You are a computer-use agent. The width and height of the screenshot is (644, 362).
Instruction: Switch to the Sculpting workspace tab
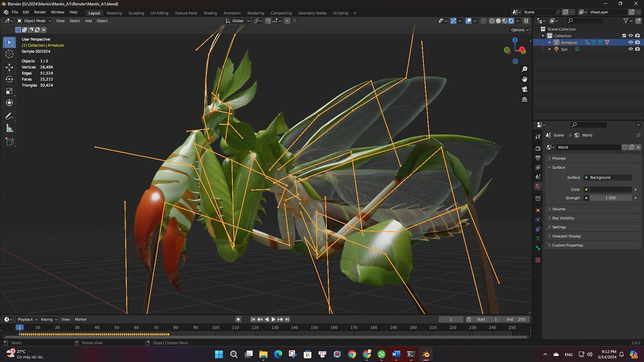pyautogui.click(x=136, y=13)
